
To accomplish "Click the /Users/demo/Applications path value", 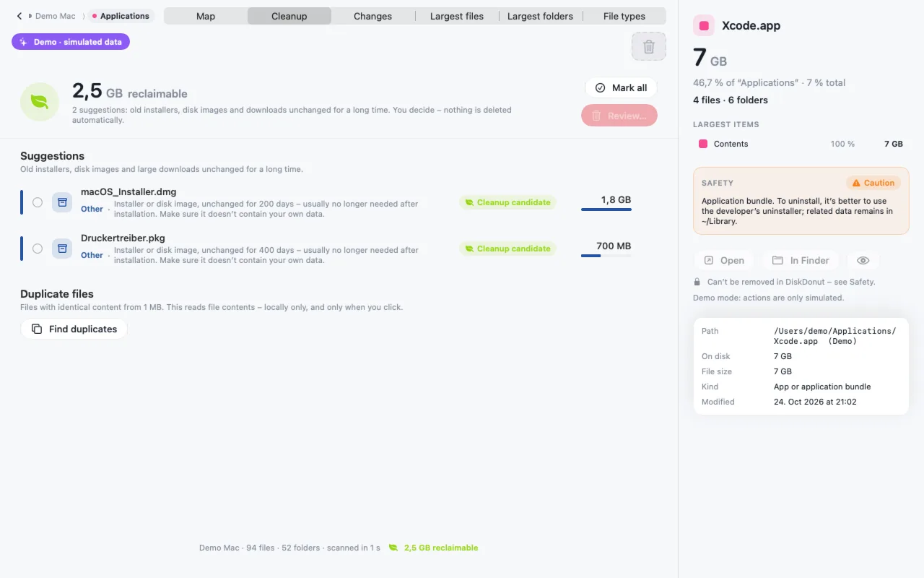I will coord(834,336).
